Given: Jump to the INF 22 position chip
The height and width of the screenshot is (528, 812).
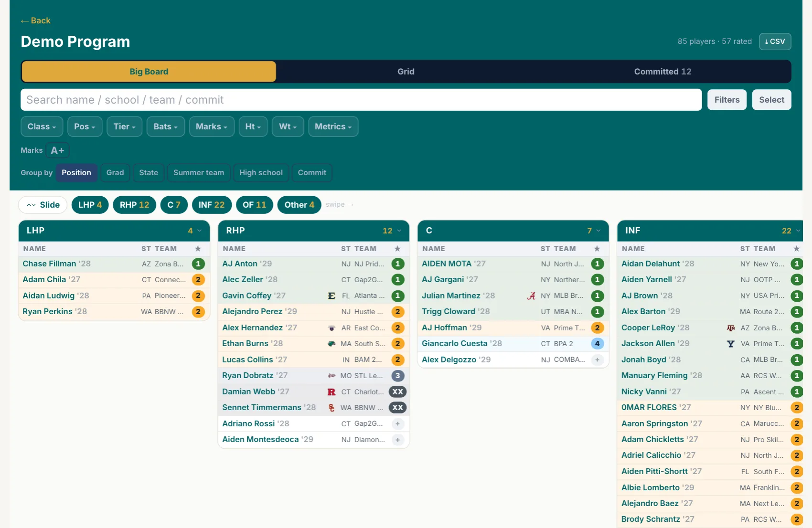Looking at the screenshot, I should [212, 205].
